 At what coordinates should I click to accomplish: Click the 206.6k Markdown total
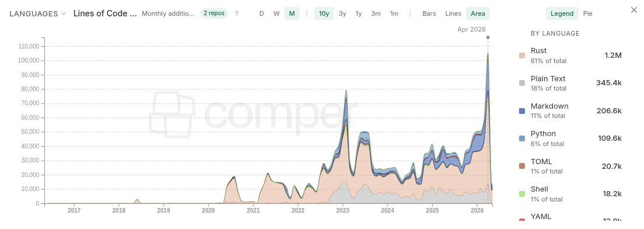click(609, 110)
